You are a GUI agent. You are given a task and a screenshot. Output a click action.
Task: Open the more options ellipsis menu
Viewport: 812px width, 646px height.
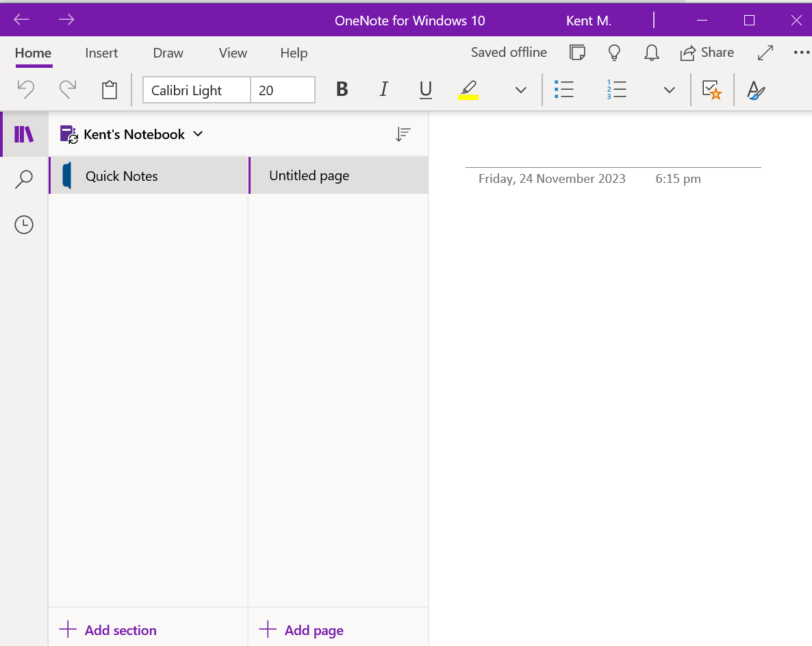point(801,52)
